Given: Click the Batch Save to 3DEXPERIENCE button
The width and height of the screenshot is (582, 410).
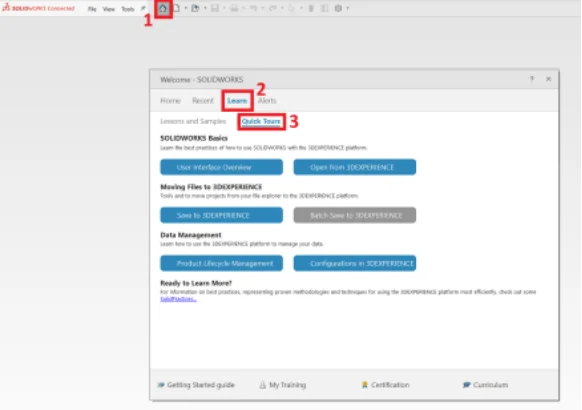Looking at the screenshot, I should coord(355,215).
